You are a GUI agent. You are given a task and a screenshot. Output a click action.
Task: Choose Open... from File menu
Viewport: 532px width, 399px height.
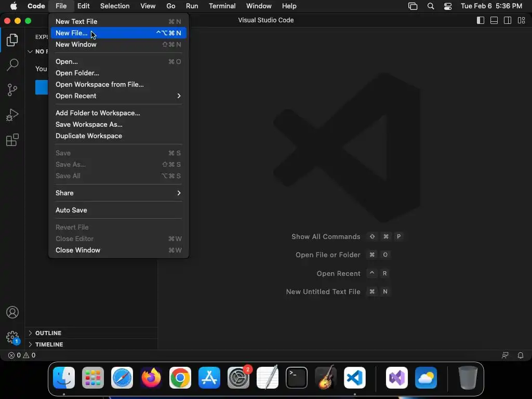coord(118,61)
